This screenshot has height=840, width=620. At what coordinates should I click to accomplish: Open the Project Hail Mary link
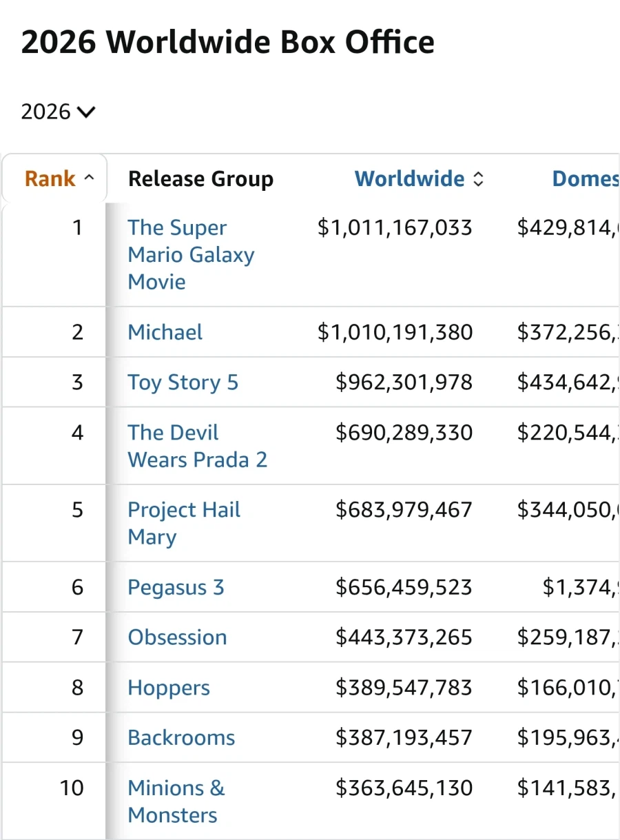pyautogui.click(x=184, y=523)
